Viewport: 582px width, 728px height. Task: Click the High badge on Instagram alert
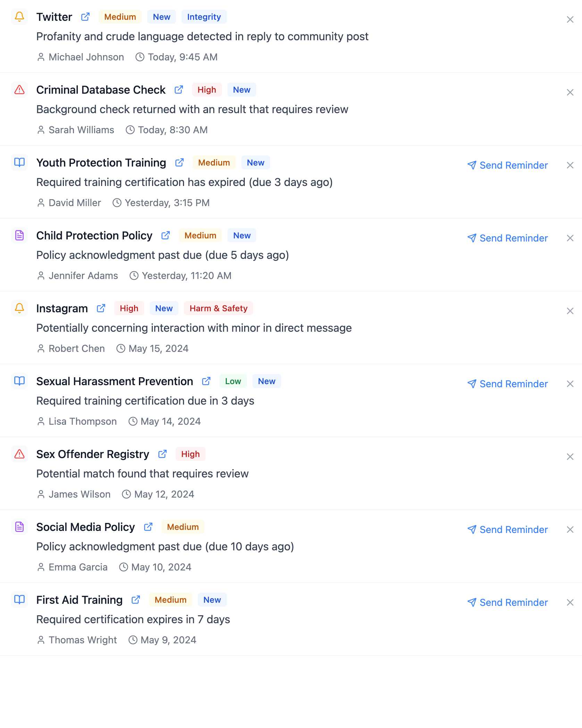tap(128, 308)
